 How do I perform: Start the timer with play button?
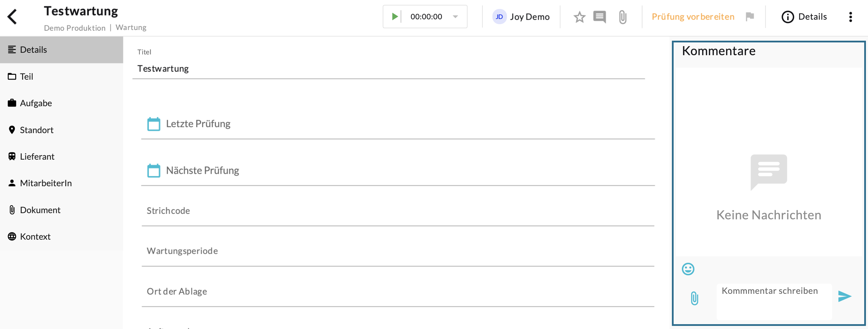point(395,17)
